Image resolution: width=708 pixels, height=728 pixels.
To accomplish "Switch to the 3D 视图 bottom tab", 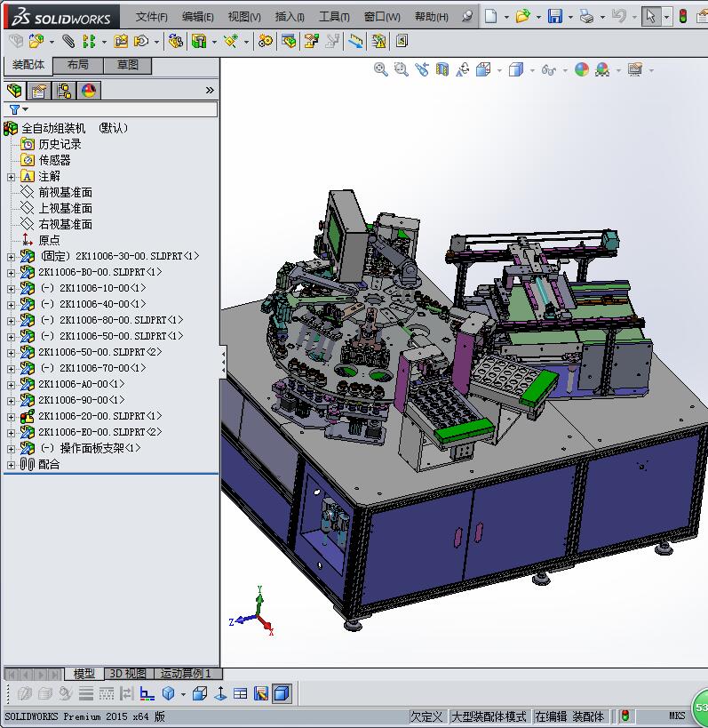I will [128, 673].
